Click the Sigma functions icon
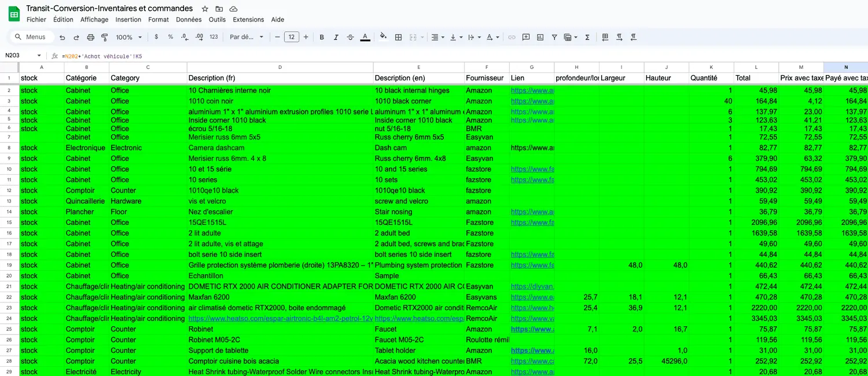The height and width of the screenshot is (376, 868). pyautogui.click(x=587, y=37)
